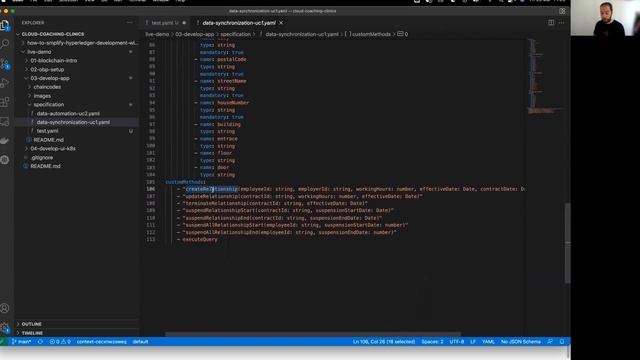Viewport: 640px width, 360px height.
Task: Expand the images folder
Action: point(42,96)
